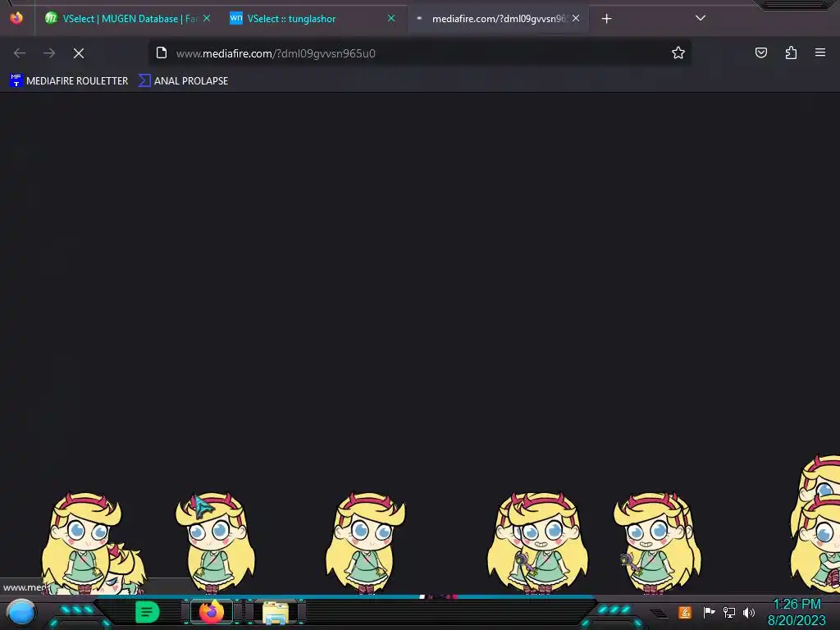Screen dimensions: 840x630
Task: Open the extensions puzzle menu
Action: (x=791, y=52)
